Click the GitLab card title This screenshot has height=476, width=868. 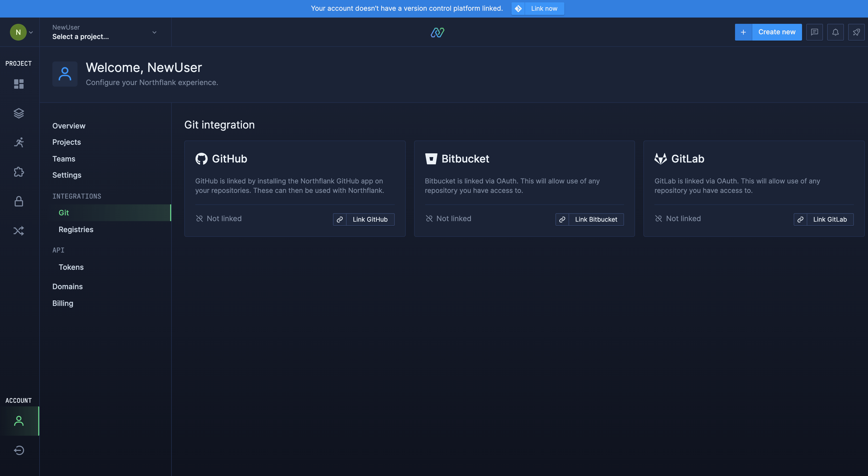tap(688, 159)
